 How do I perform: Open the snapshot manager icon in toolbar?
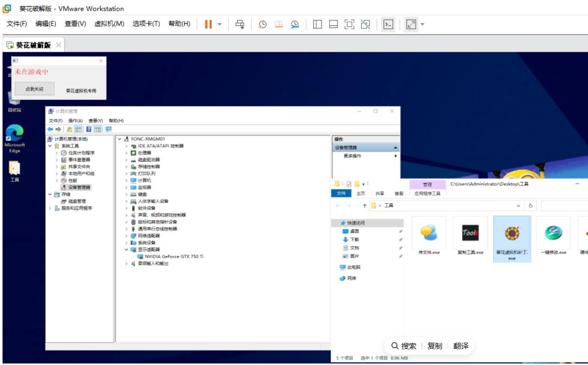(x=295, y=24)
